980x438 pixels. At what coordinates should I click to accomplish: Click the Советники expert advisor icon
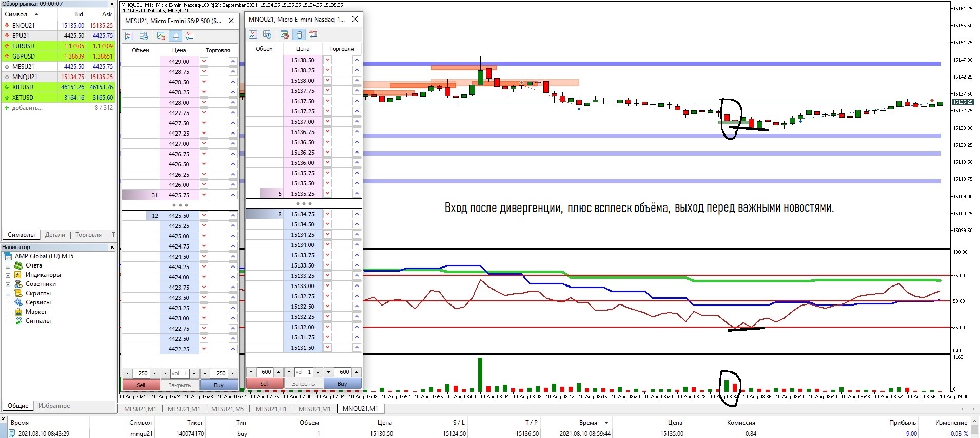(x=18, y=284)
